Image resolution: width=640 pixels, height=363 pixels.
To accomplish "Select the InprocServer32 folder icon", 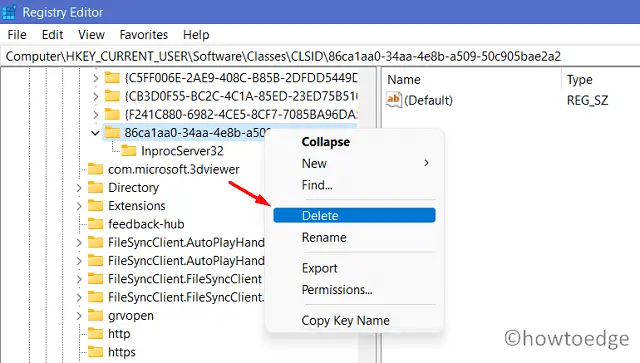I will pos(129,151).
